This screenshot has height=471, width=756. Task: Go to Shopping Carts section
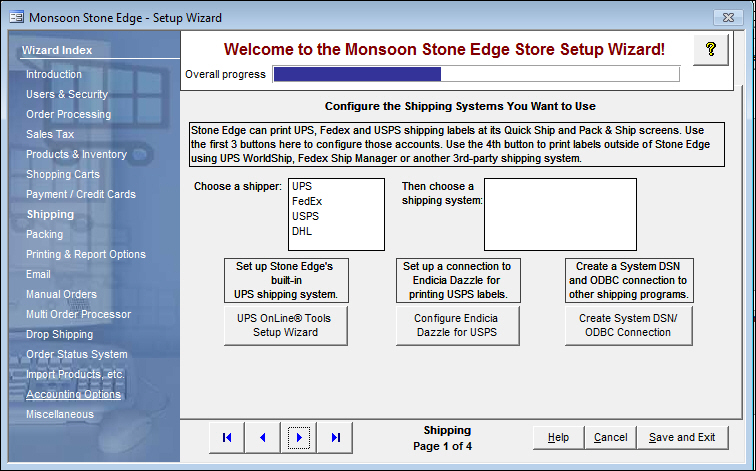click(63, 174)
